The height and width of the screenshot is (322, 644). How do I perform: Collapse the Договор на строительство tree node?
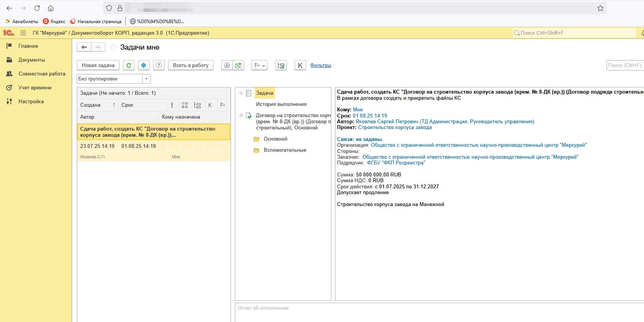tap(241, 115)
